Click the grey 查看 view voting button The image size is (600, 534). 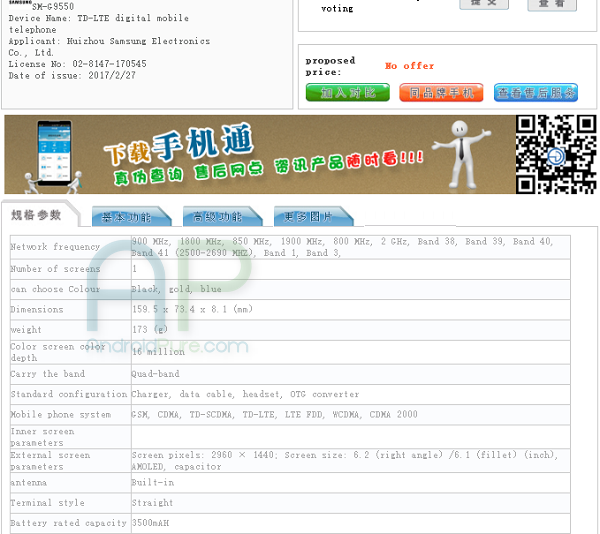(552, 4)
